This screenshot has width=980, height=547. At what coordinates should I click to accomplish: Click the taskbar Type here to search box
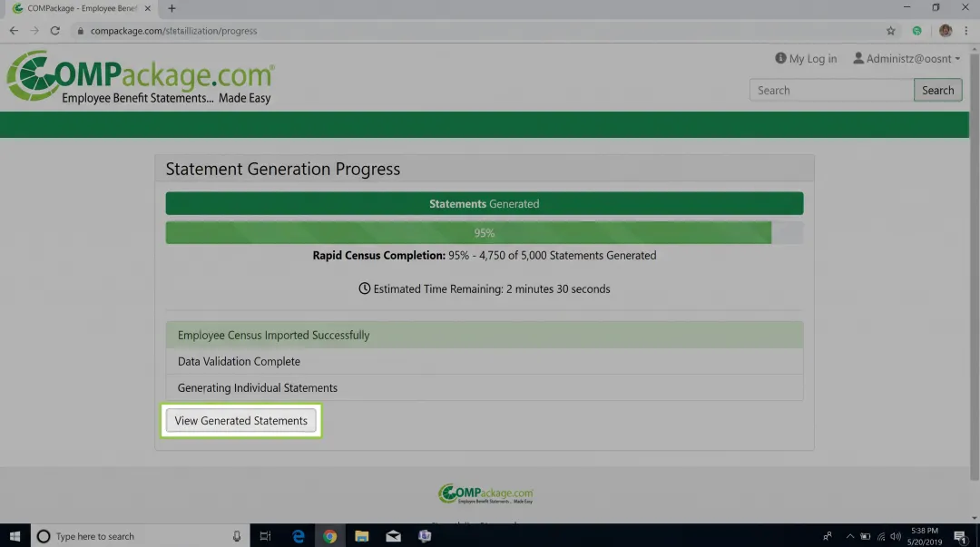141,536
